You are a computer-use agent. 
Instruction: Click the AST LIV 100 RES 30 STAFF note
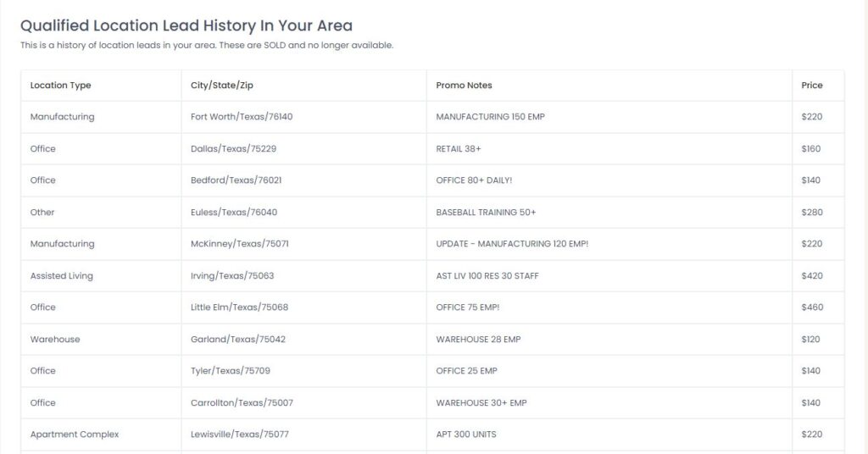click(x=487, y=276)
